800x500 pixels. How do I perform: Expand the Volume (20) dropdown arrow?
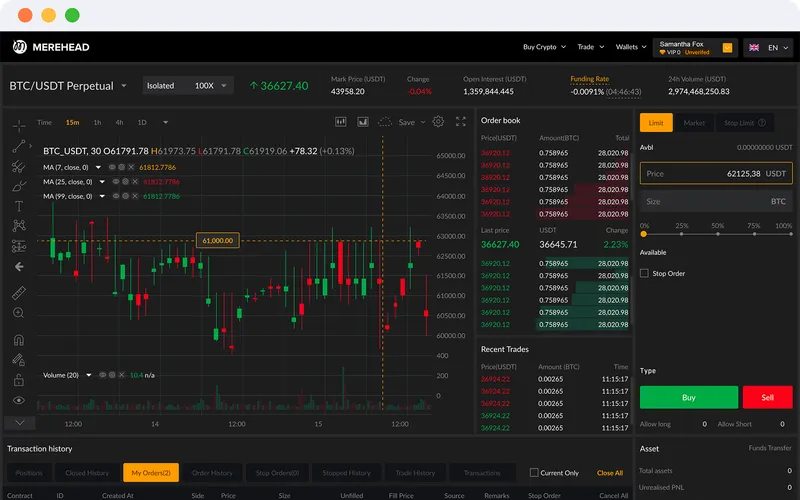(88, 375)
